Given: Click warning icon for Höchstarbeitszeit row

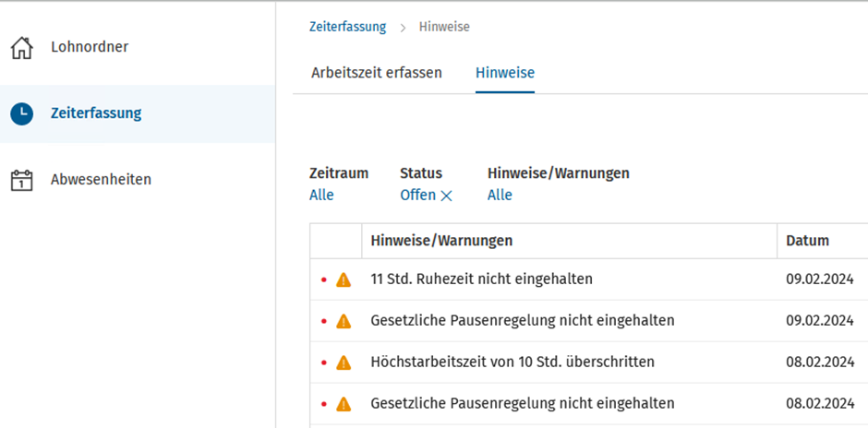Looking at the screenshot, I should [344, 363].
